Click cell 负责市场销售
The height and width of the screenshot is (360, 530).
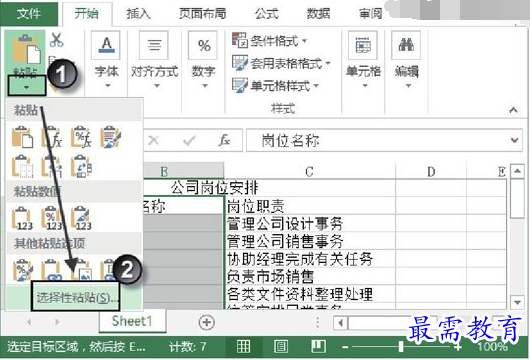310,277
